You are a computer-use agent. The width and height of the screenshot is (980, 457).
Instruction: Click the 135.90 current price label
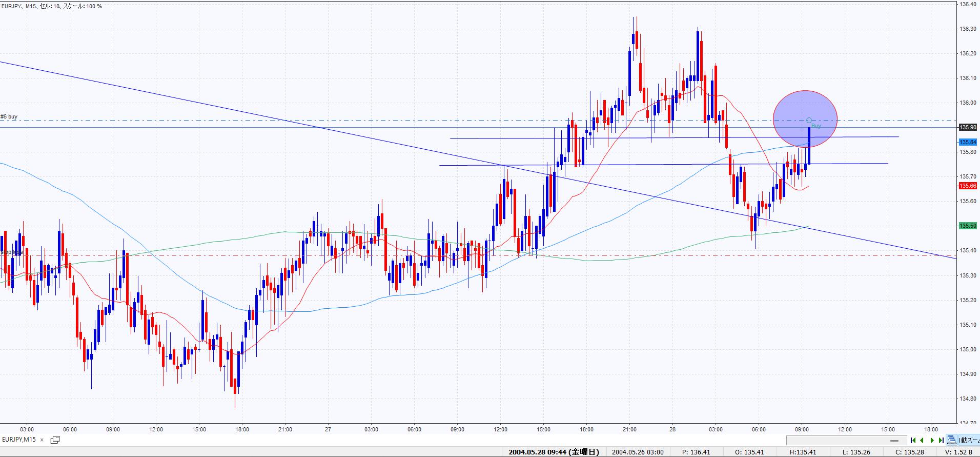coord(968,127)
